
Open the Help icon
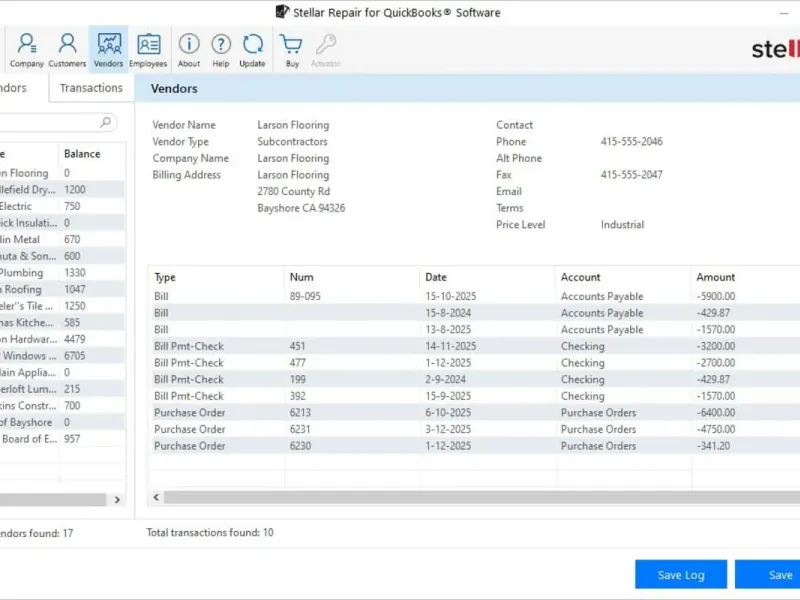pos(221,50)
